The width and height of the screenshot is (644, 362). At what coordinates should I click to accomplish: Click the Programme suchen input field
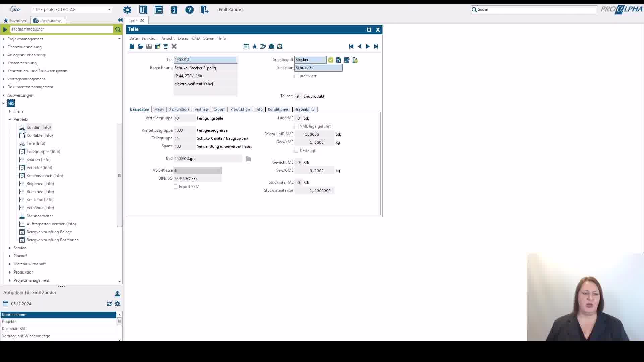point(62,29)
